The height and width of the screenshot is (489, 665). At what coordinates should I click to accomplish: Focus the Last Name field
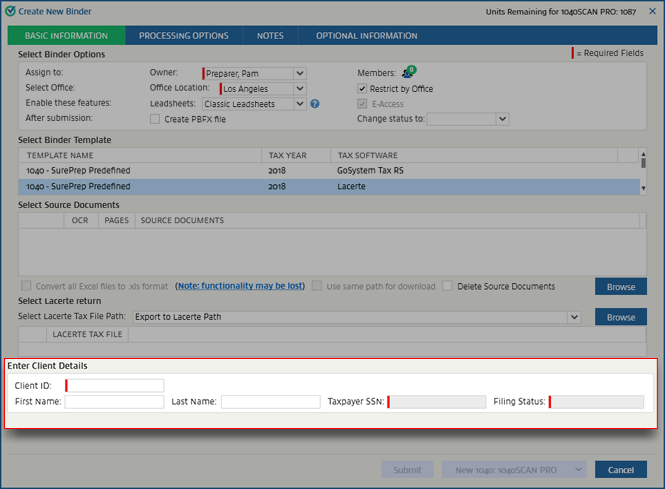click(x=271, y=402)
